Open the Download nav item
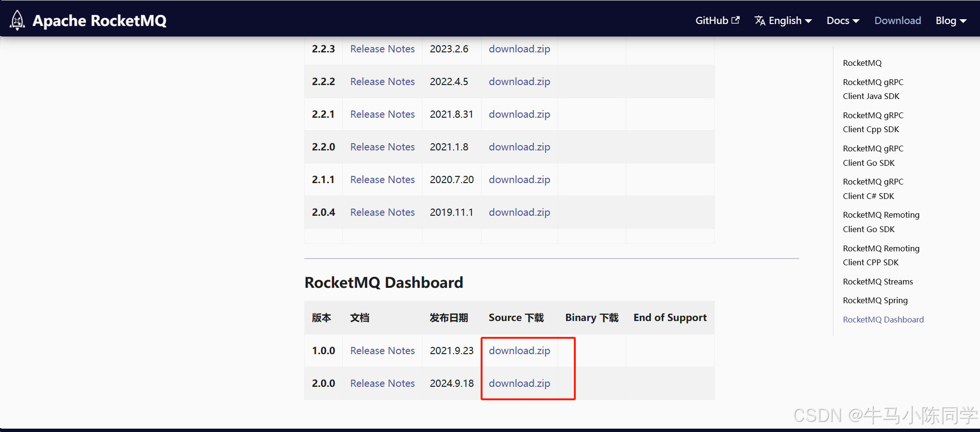This screenshot has width=980, height=432. tap(897, 21)
